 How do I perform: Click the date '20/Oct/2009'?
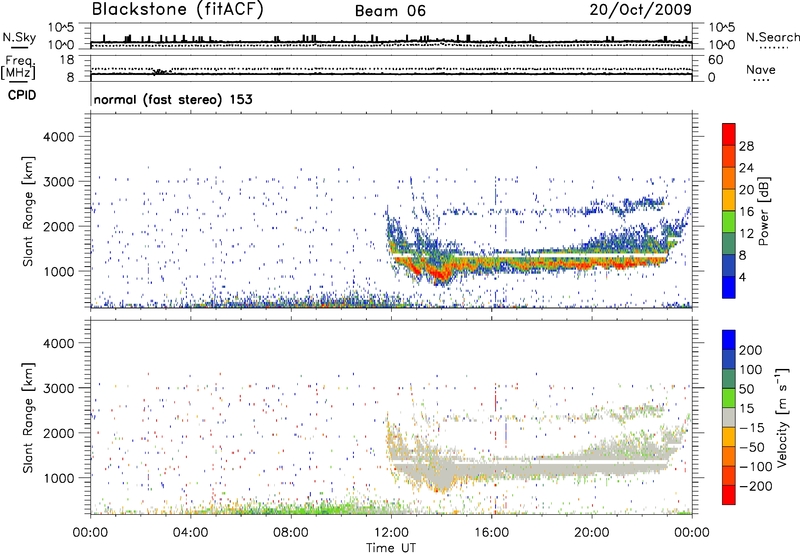click(x=641, y=10)
